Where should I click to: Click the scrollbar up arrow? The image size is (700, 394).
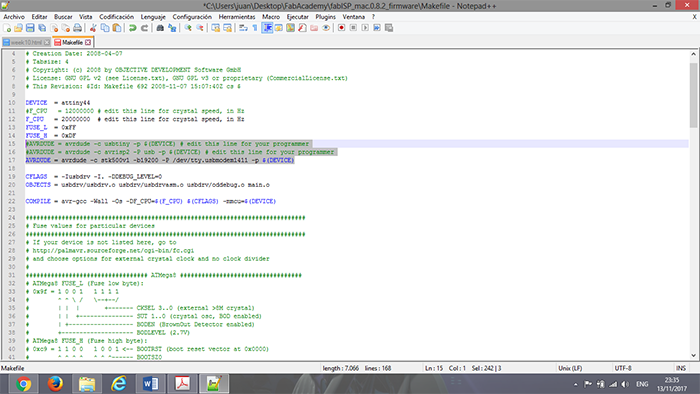click(693, 54)
